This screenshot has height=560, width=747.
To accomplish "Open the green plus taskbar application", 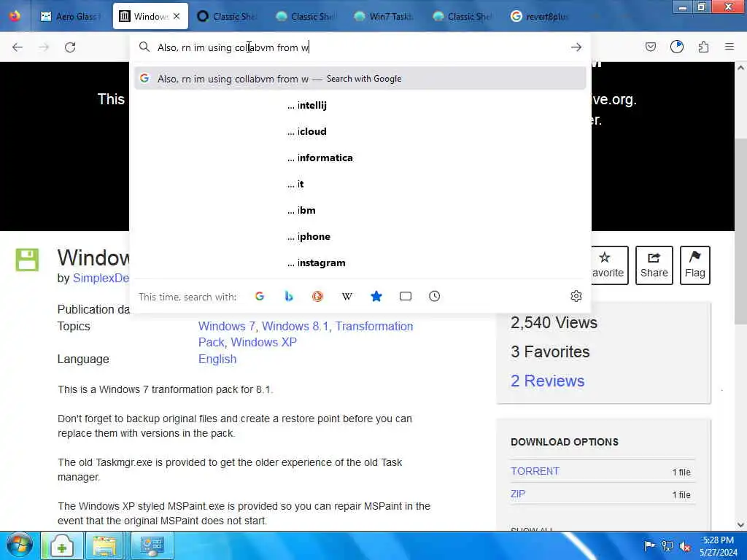I will click(x=61, y=545).
